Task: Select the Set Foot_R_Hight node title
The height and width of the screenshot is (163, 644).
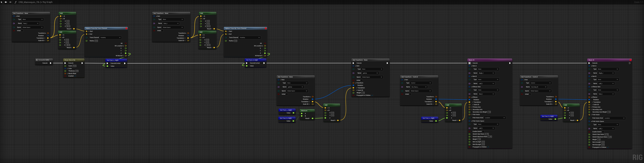Action: pos(252,60)
